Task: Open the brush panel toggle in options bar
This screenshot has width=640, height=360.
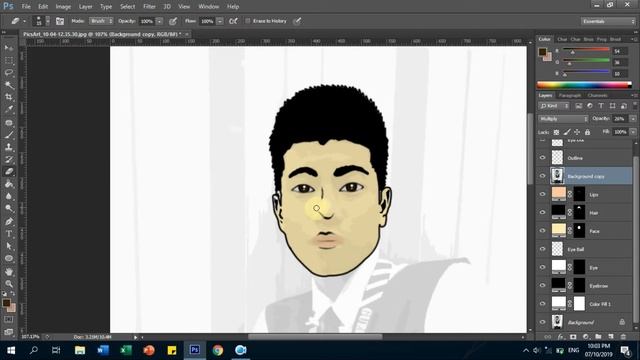Action: [x=60, y=21]
